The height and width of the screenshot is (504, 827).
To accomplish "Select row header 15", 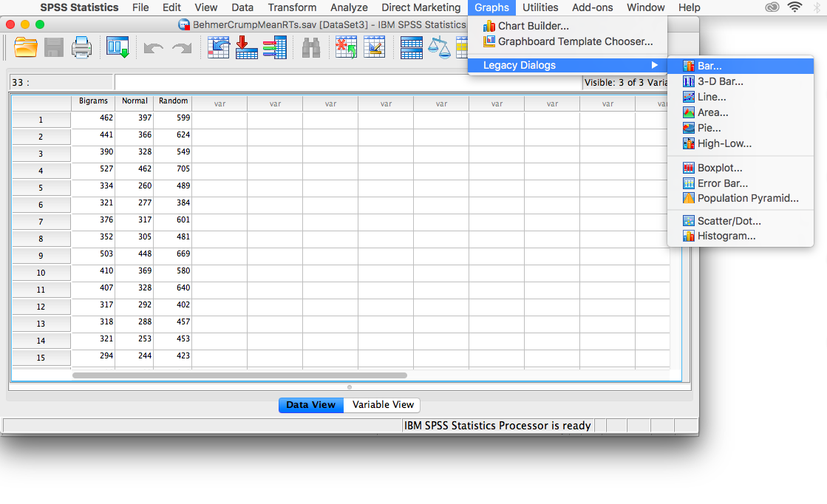I will tap(41, 358).
